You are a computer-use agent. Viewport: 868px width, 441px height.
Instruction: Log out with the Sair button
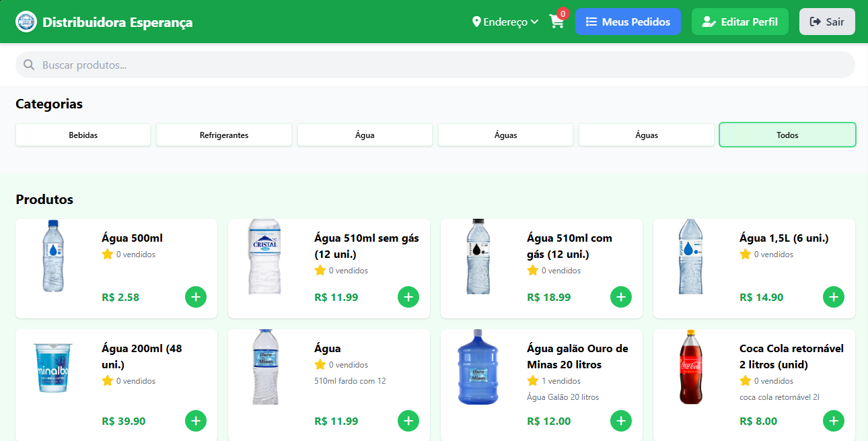(x=827, y=22)
